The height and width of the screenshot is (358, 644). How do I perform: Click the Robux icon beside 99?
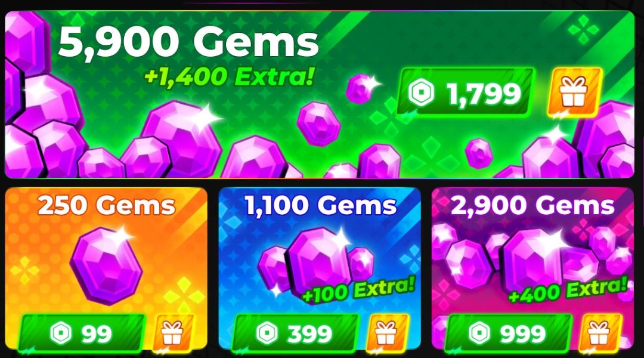[61, 333]
